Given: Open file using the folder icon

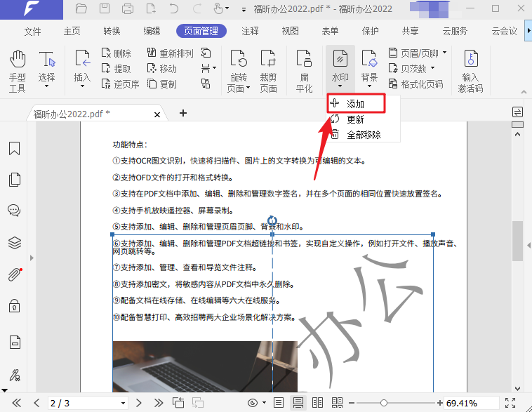Looking at the screenshot, I should coord(81,8).
